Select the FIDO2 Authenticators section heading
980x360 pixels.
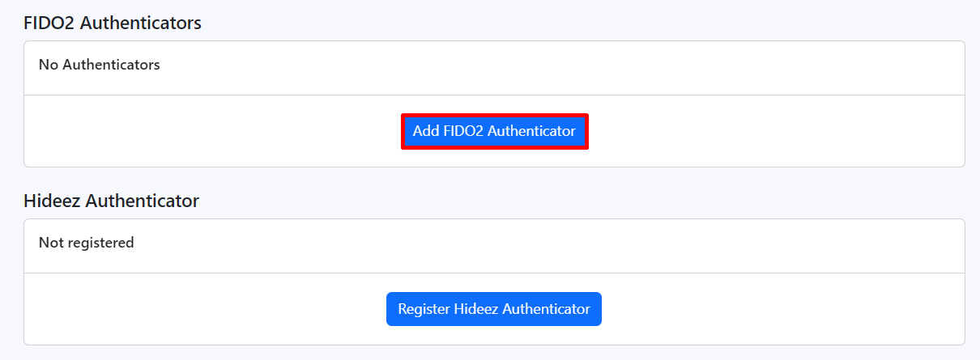click(x=113, y=23)
